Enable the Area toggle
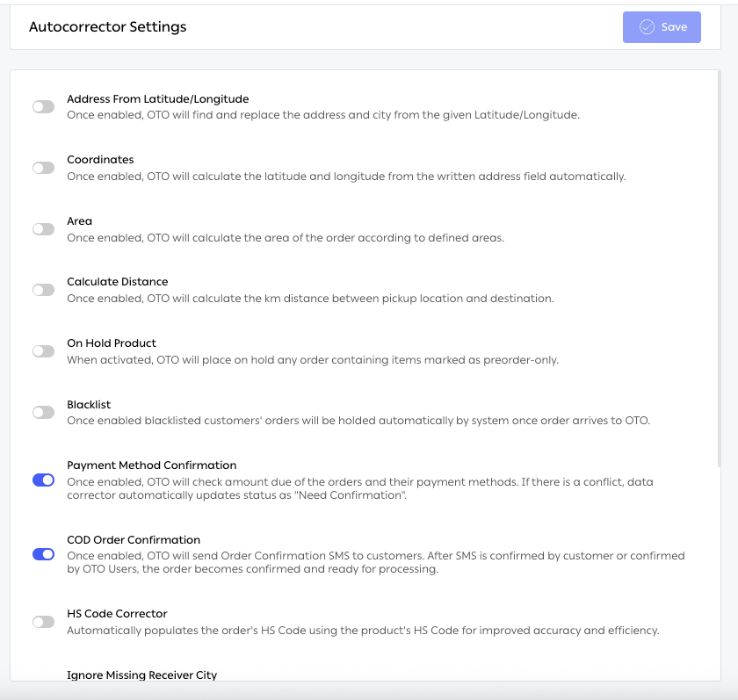 click(43, 229)
